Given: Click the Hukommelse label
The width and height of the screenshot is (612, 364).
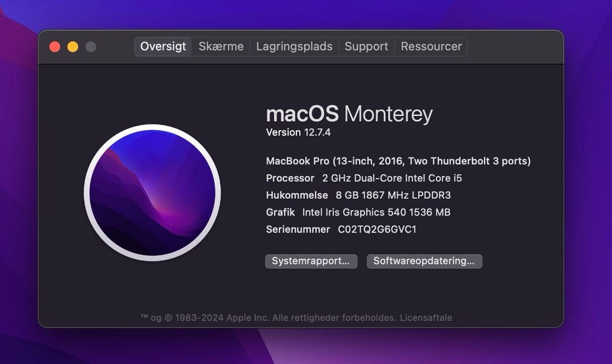Looking at the screenshot, I should click(297, 195).
